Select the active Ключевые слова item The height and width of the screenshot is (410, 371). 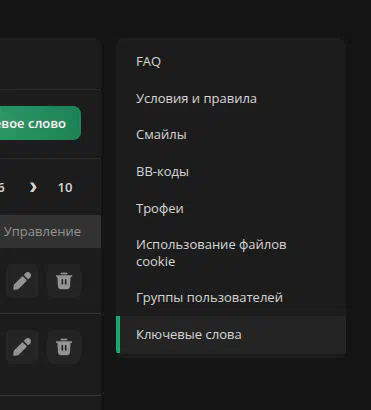pos(231,335)
